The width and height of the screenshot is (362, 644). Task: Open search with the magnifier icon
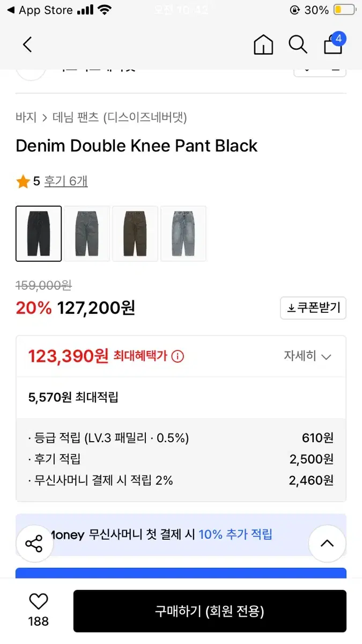pyautogui.click(x=298, y=45)
